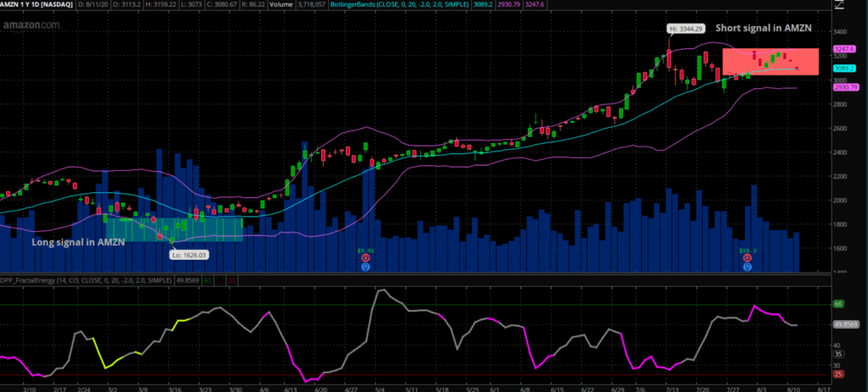The image size is (868, 392).
Task: Click the chart scale icon at top right
Action: pyautogui.click(x=840, y=5)
